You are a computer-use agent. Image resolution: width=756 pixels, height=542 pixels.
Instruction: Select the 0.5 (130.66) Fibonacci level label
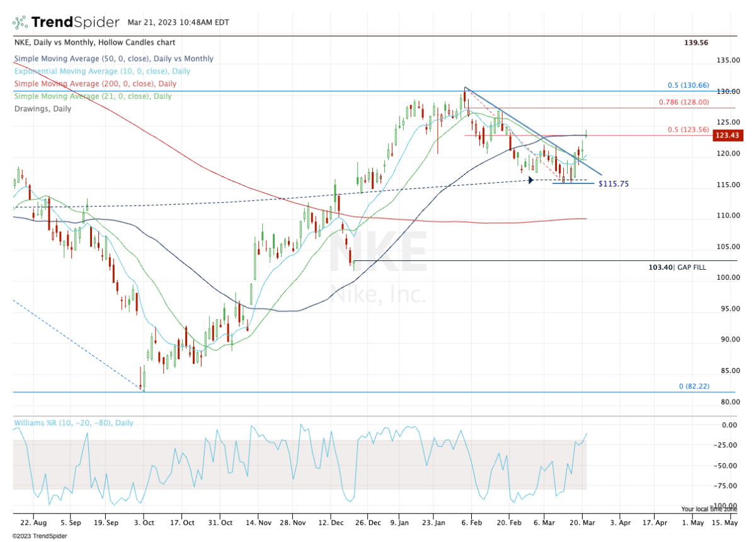tap(689, 85)
